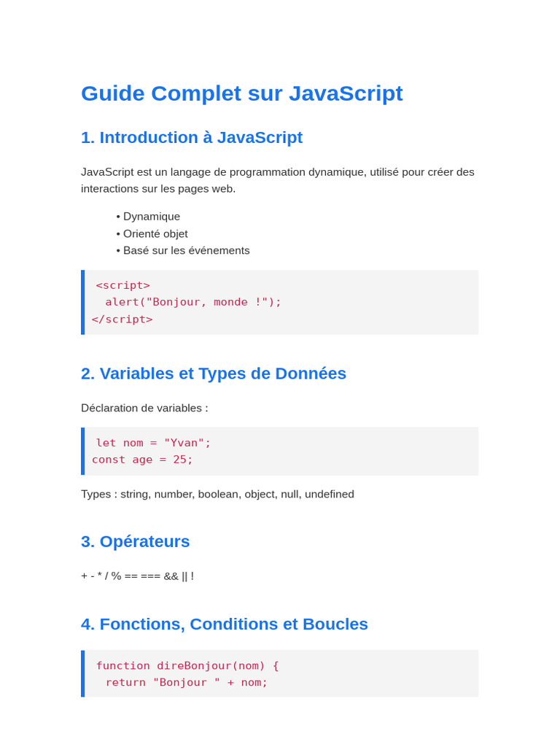Image resolution: width=560 pixels, height=747 pixels.
Task: Click the return "Bonjour " + nom code line
Action: 187,682
